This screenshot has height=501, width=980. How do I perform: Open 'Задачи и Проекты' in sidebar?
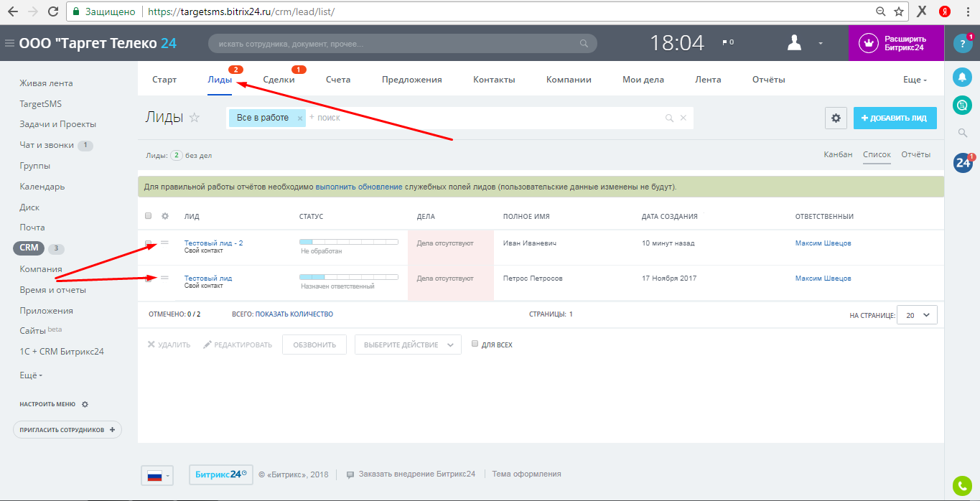pyautogui.click(x=58, y=124)
